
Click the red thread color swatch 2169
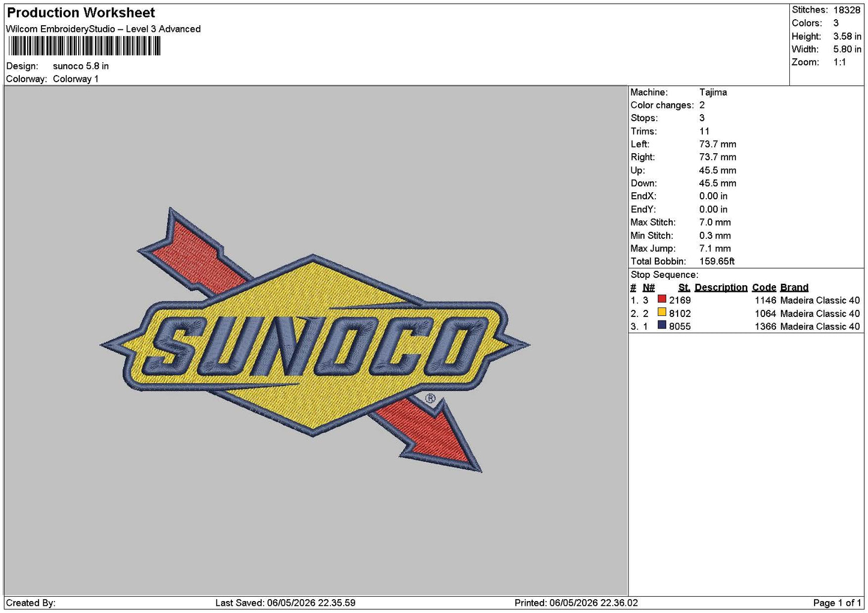click(662, 299)
